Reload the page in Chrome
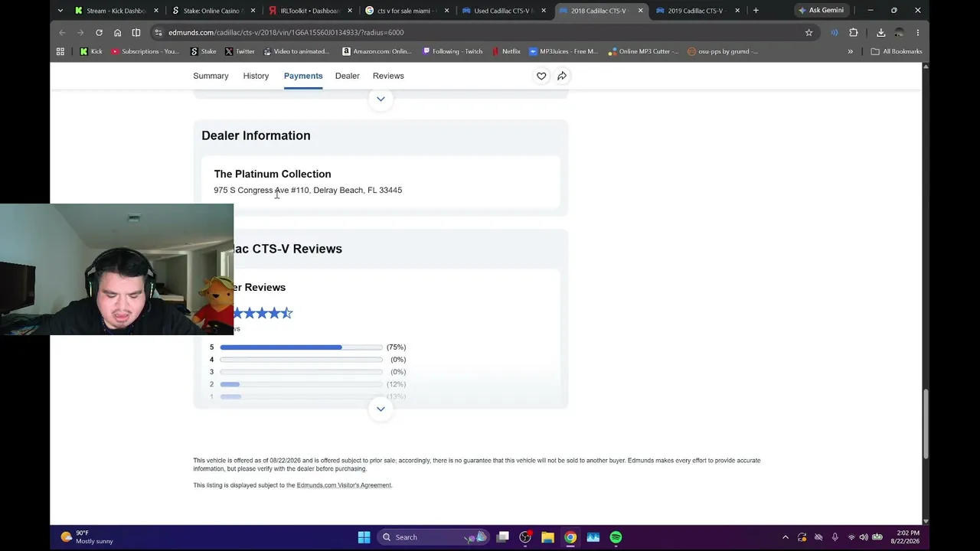 coord(99,32)
